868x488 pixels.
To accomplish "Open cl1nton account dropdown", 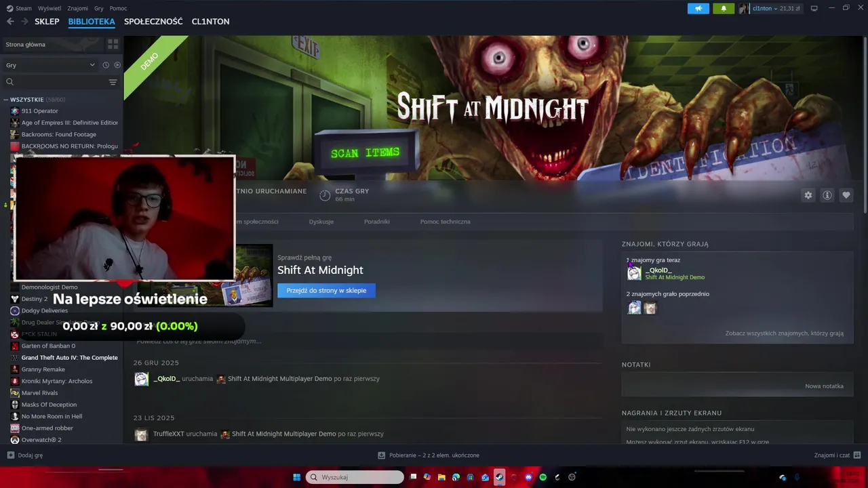I will (x=770, y=8).
